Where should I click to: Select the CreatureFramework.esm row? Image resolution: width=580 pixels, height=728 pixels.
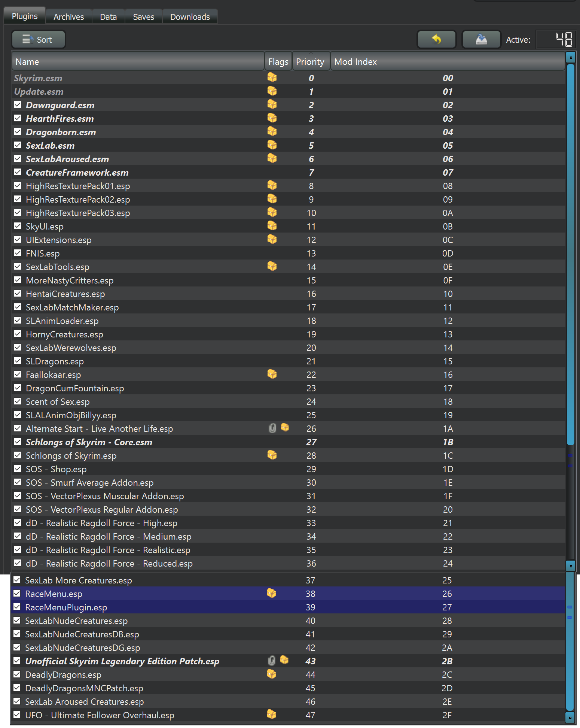(288, 173)
